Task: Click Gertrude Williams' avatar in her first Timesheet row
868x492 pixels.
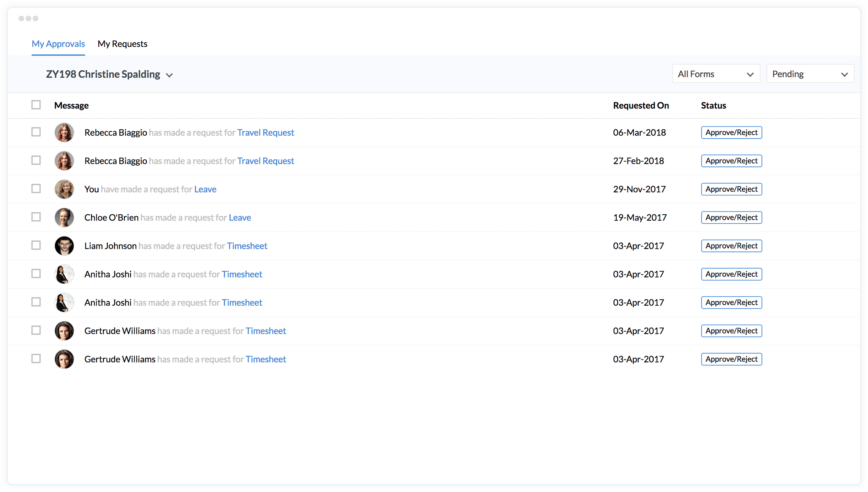Action: [64, 331]
